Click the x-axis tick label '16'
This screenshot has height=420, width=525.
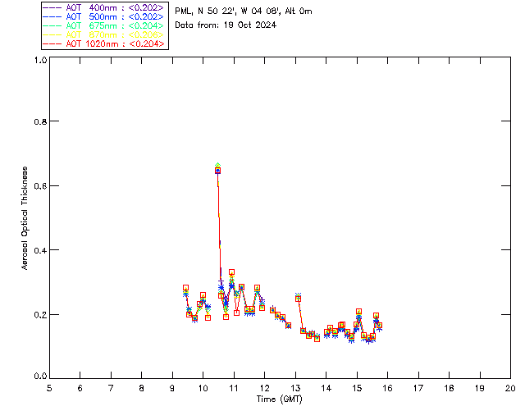(387, 388)
